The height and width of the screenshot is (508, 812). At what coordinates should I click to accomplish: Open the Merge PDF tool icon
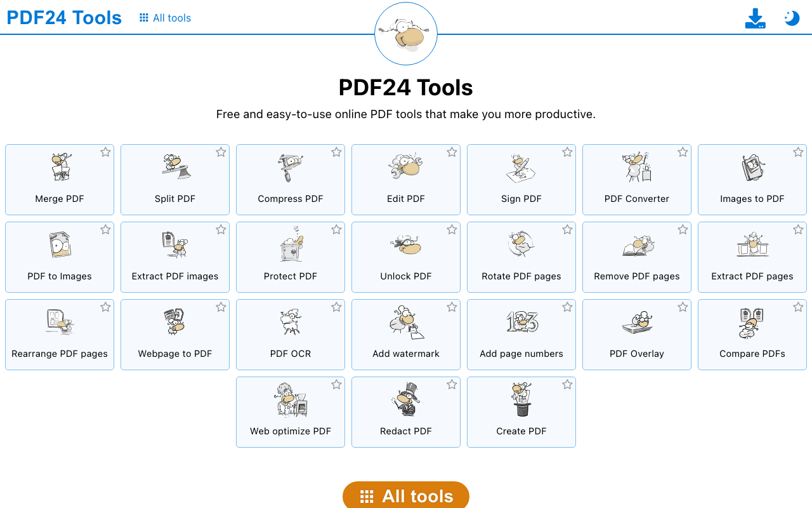point(60,167)
